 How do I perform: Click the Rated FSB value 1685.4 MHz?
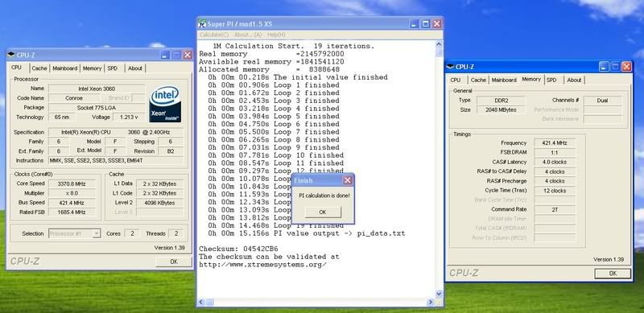[72, 212]
